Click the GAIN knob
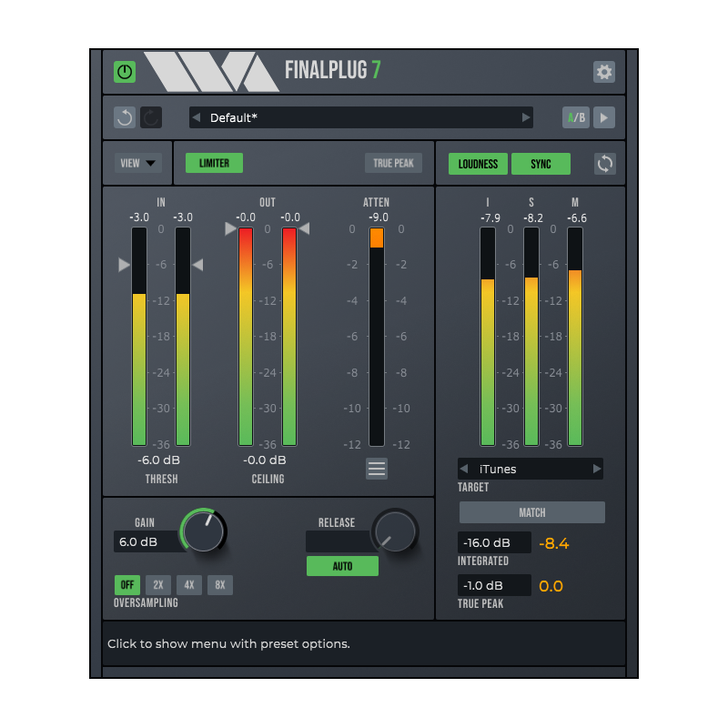 (x=202, y=531)
